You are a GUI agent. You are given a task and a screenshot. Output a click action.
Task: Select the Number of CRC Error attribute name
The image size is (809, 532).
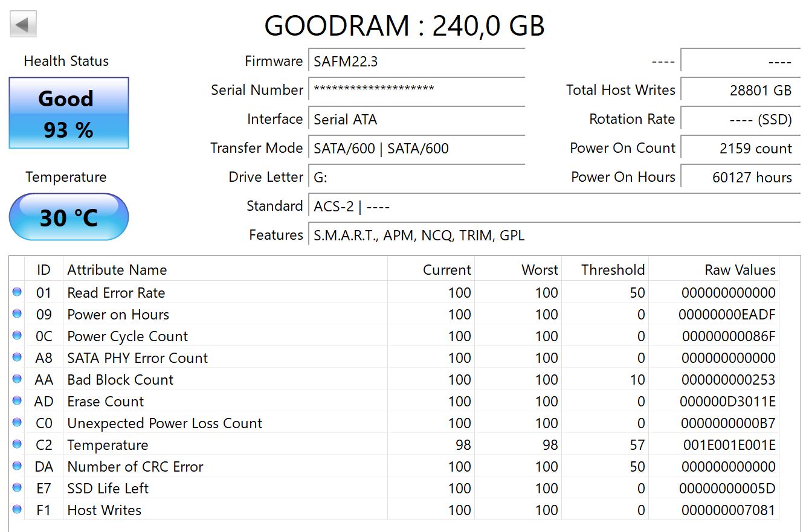[x=135, y=467]
